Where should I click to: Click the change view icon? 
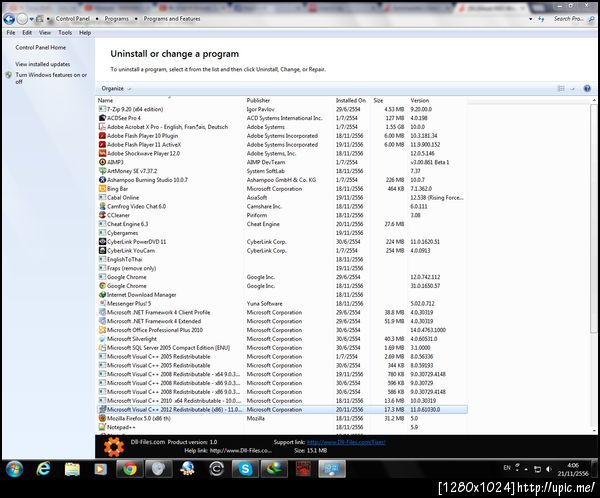[561, 88]
